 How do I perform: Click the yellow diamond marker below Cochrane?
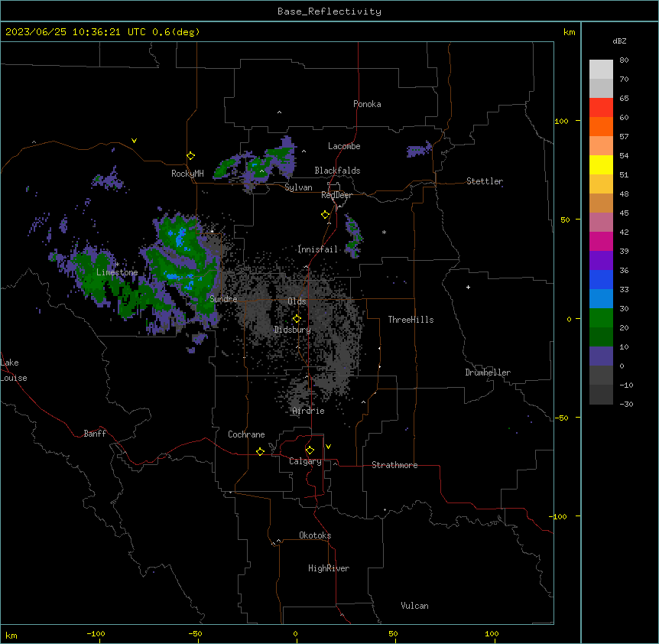(260, 451)
